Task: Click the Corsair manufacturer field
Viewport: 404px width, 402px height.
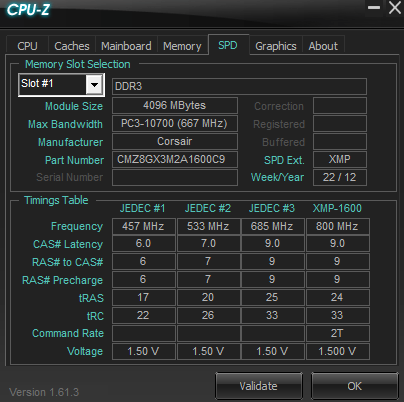Action: click(175, 142)
